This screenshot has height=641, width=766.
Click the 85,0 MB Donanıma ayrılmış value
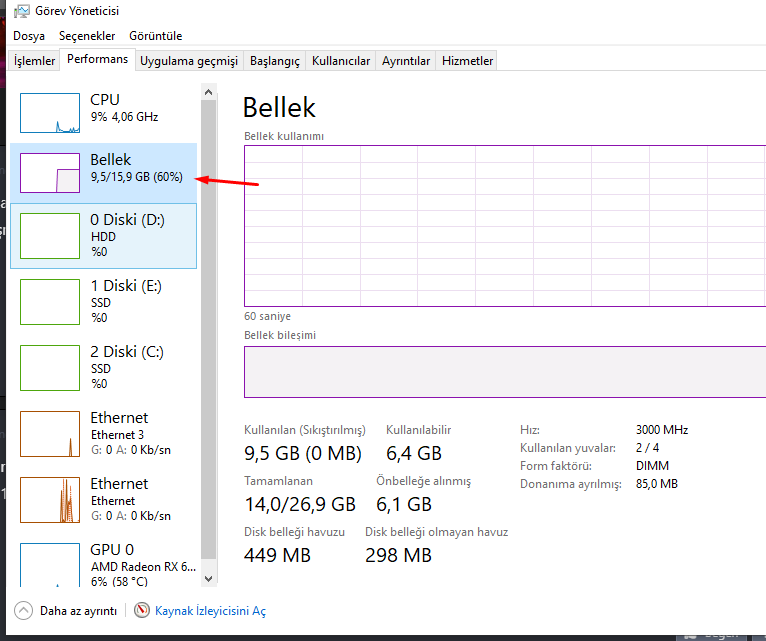pyautogui.click(x=657, y=484)
